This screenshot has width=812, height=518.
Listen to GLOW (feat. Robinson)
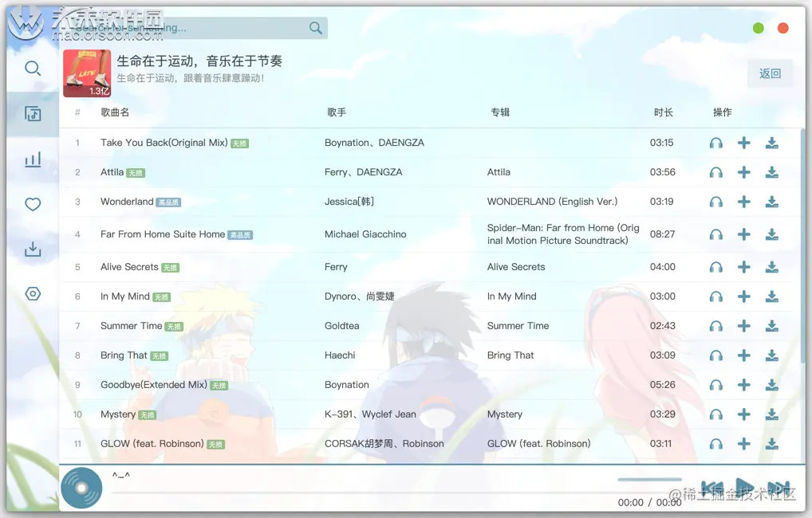click(x=715, y=444)
